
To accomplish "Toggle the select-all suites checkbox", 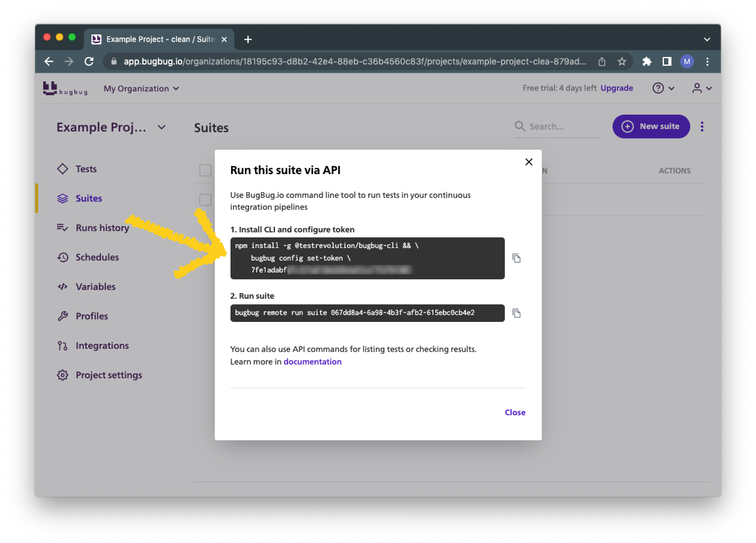I will point(205,170).
